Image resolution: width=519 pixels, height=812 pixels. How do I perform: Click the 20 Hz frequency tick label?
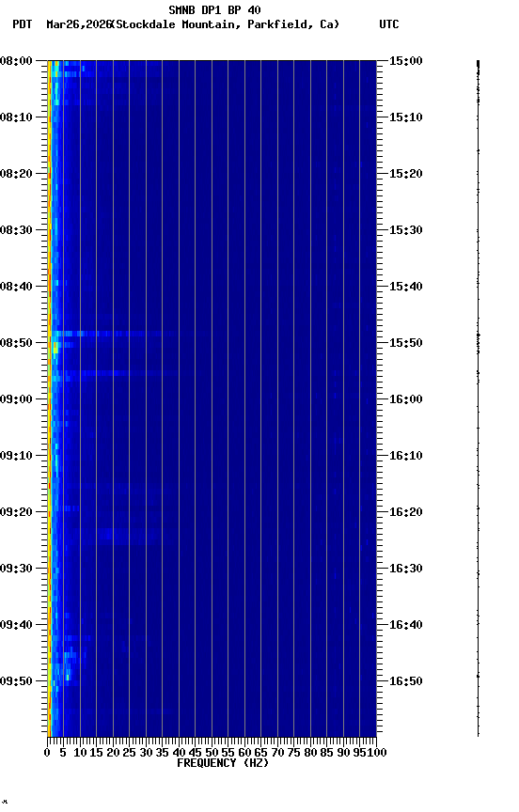point(113,753)
